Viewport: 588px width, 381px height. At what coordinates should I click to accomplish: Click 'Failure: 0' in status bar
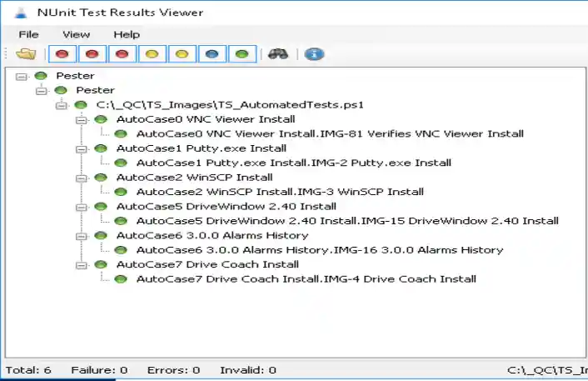tap(99, 370)
